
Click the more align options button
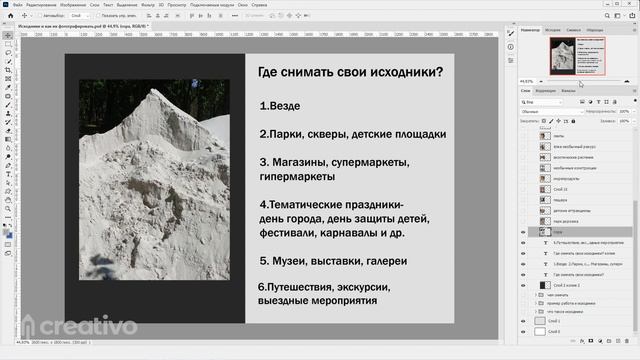pos(235,16)
